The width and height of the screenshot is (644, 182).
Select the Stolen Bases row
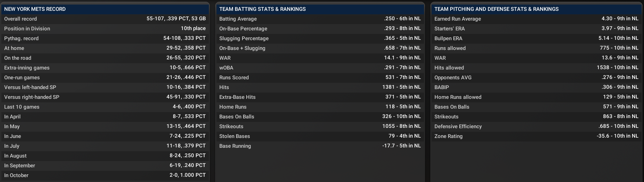tap(320, 136)
